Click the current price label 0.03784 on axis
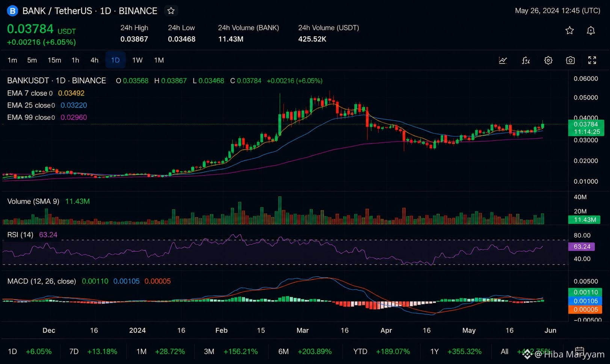This screenshot has width=610, height=364. pyautogui.click(x=586, y=124)
